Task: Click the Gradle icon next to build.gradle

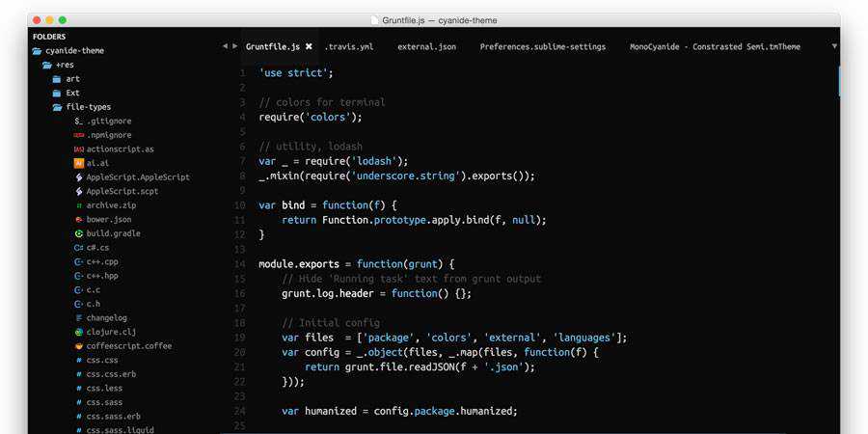Action: click(x=78, y=233)
